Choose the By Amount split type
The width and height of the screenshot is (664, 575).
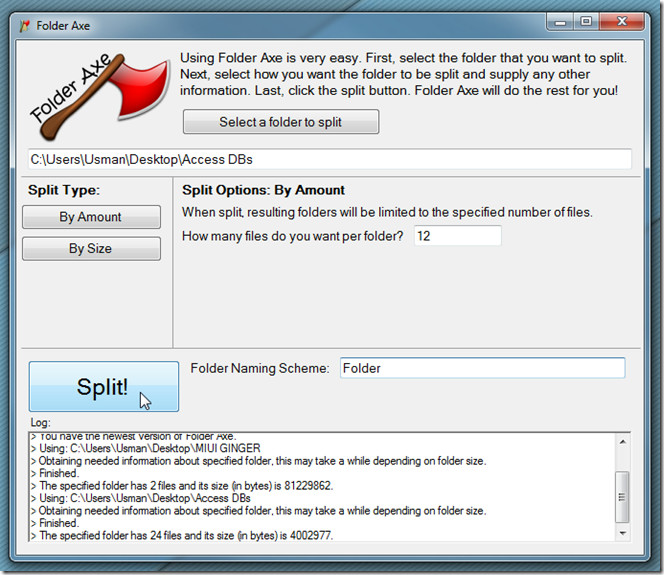pos(91,217)
